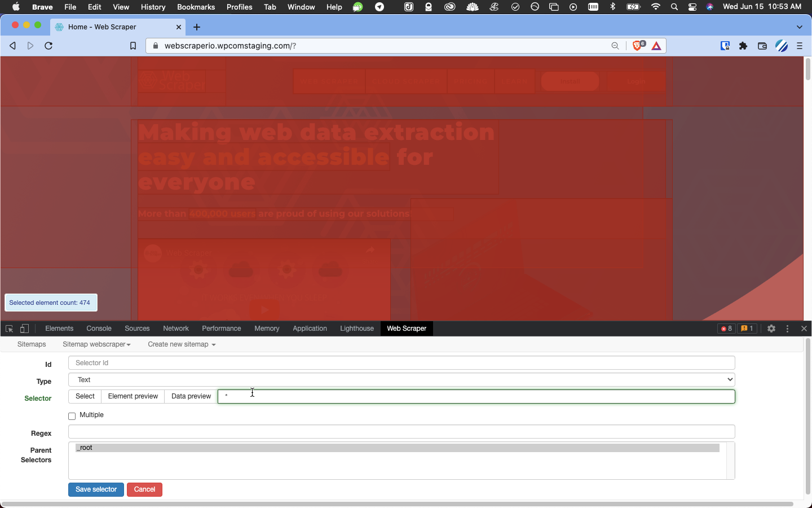The height and width of the screenshot is (508, 812).
Task: Open DevTools settings gear
Action: (x=771, y=329)
